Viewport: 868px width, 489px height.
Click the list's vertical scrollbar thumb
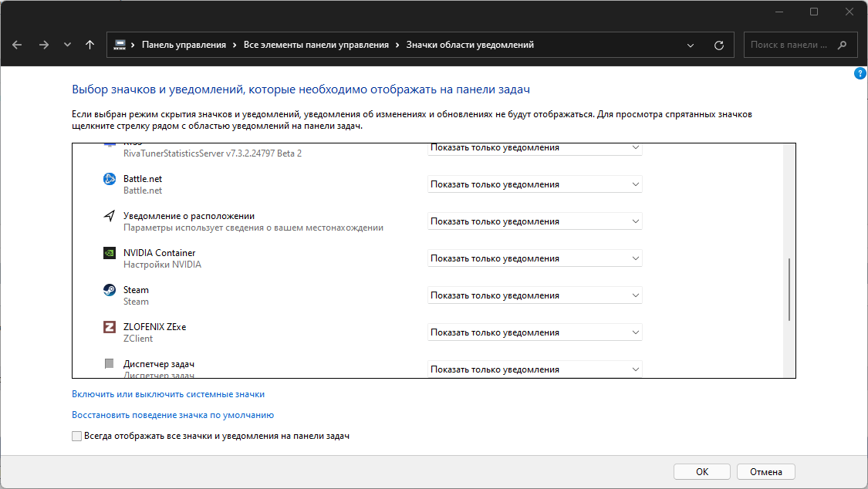[789, 289]
